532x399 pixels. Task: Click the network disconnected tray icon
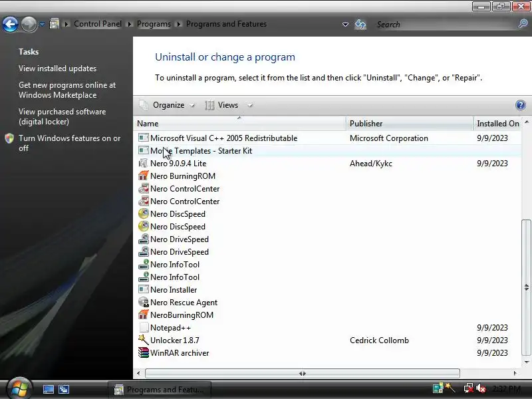click(469, 388)
